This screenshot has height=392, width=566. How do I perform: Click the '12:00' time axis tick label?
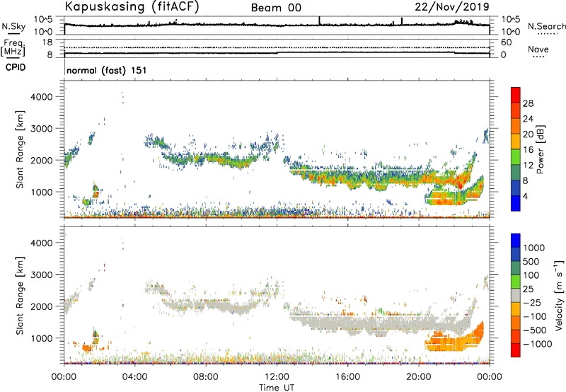[277, 377]
